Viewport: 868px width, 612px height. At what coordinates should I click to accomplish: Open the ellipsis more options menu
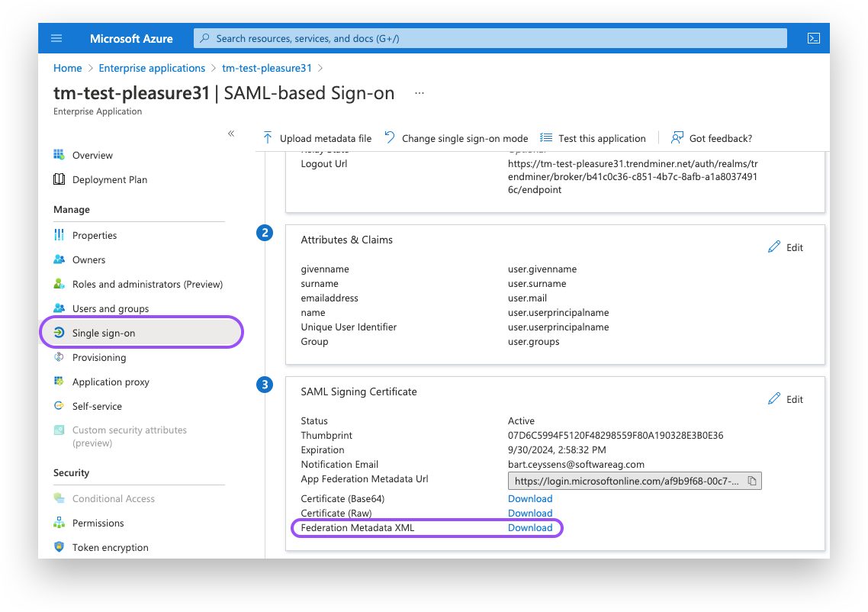click(x=419, y=93)
